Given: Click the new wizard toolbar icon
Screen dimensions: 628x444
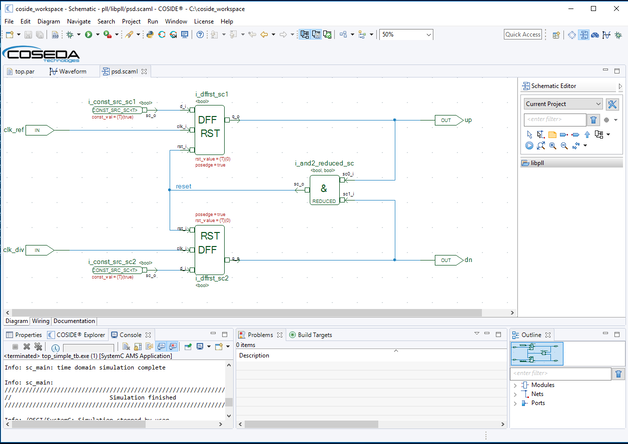Looking at the screenshot, I should [x=10, y=35].
